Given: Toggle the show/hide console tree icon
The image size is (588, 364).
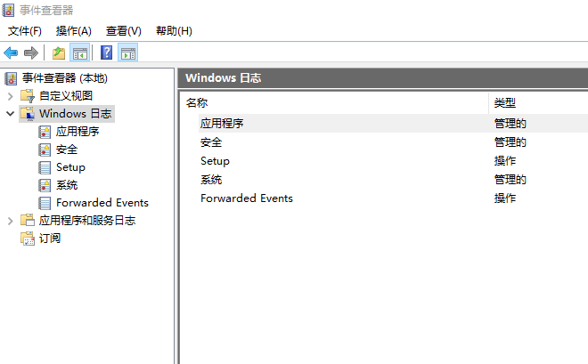Looking at the screenshot, I should click(x=80, y=53).
